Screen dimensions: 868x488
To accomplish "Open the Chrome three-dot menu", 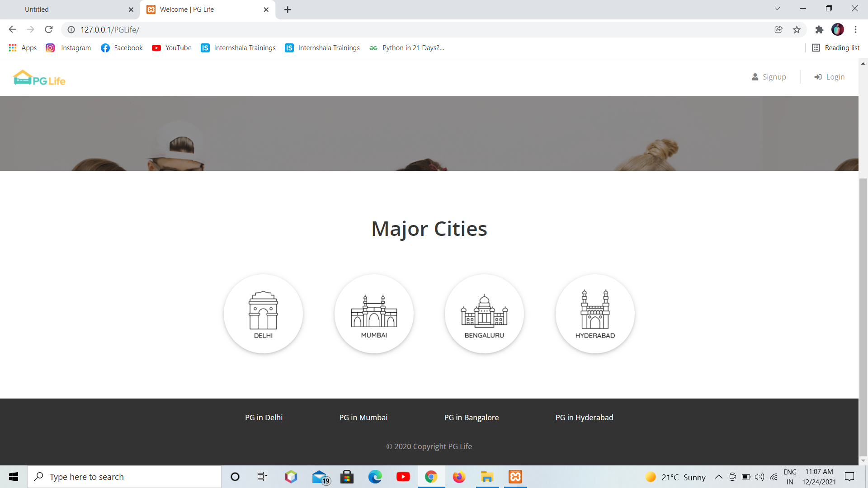I will pyautogui.click(x=855, y=29).
